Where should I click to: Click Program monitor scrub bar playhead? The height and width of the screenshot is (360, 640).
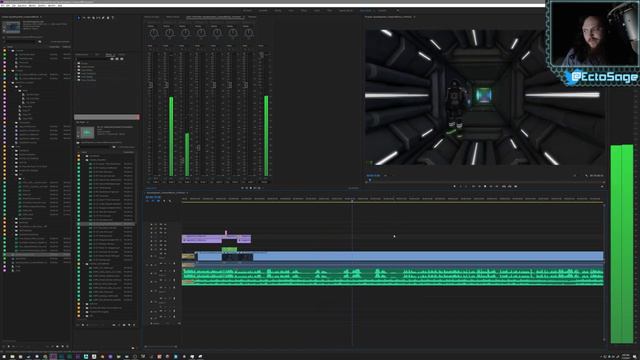(x=370, y=180)
